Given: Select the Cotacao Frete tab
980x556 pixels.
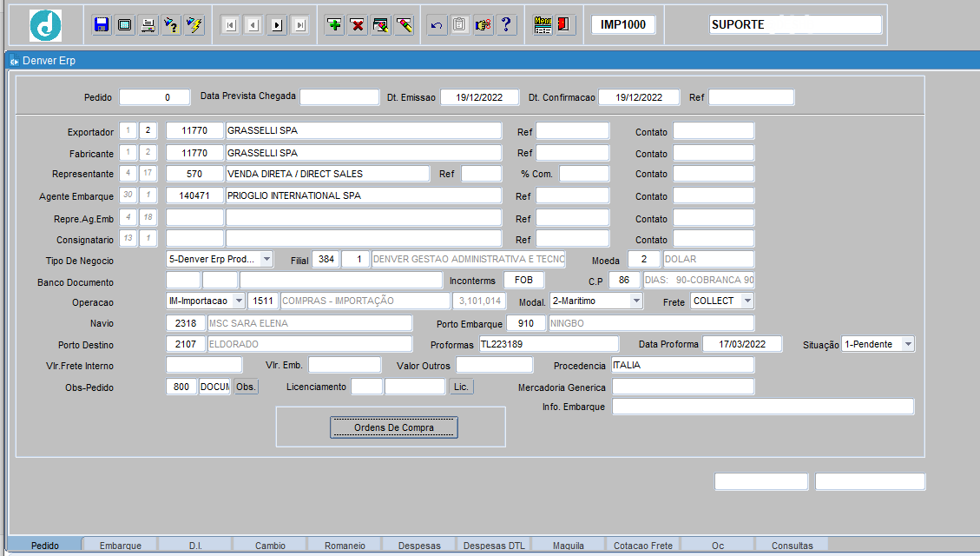Looking at the screenshot, I should 642,546.
